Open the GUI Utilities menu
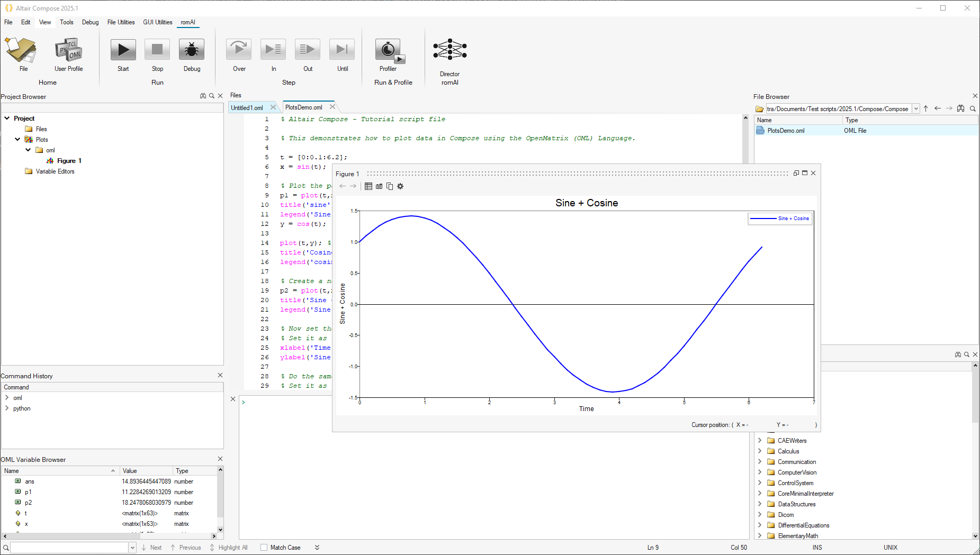Viewport: 980px width, 555px height. [x=158, y=22]
